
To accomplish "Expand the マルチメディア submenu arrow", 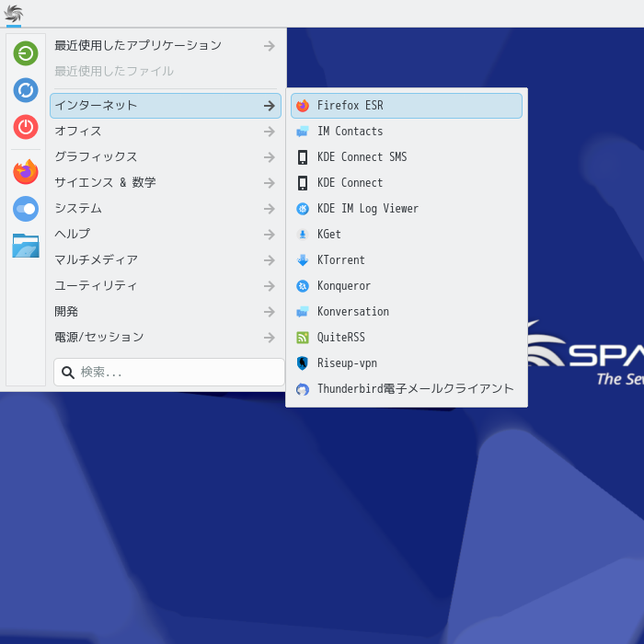I will (270, 260).
